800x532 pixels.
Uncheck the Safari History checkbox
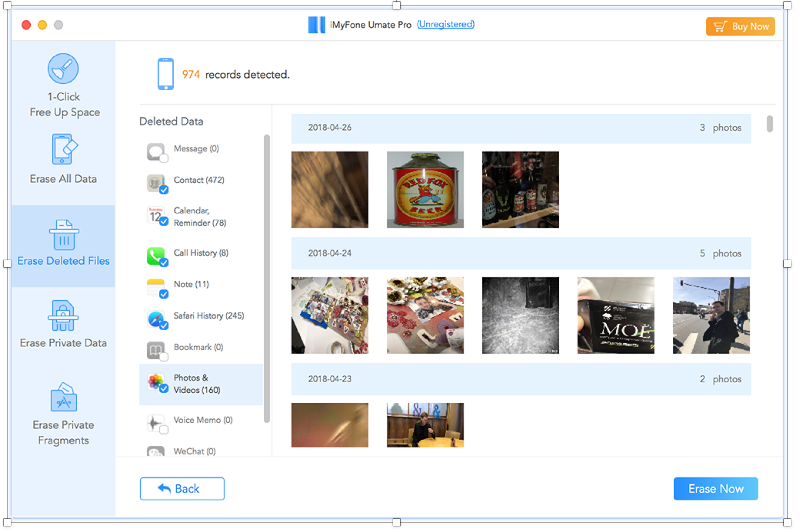click(x=164, y=326)
